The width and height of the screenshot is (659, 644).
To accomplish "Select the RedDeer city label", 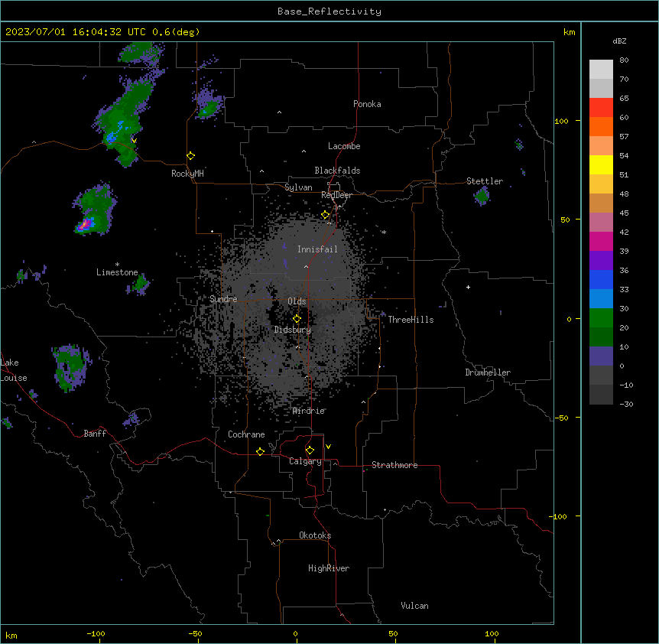I will coord(336,195).
